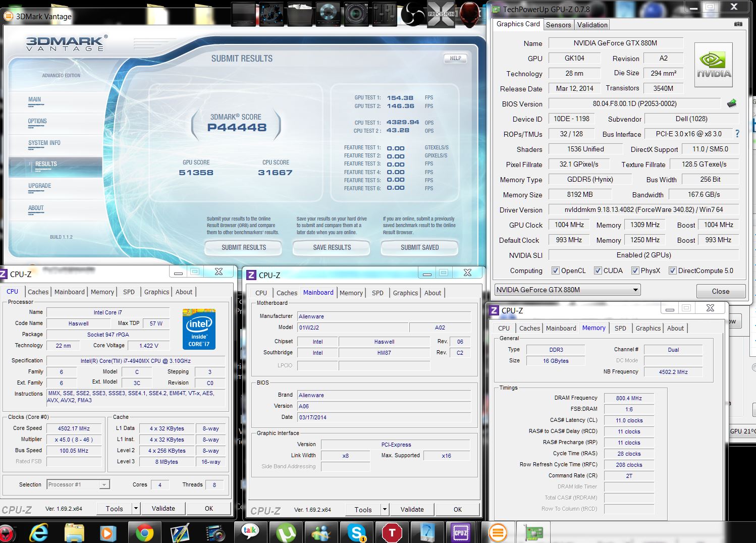756x543 pixels.
Task: Open Internet Explorer from the taskbar
Action: [39, 533]
